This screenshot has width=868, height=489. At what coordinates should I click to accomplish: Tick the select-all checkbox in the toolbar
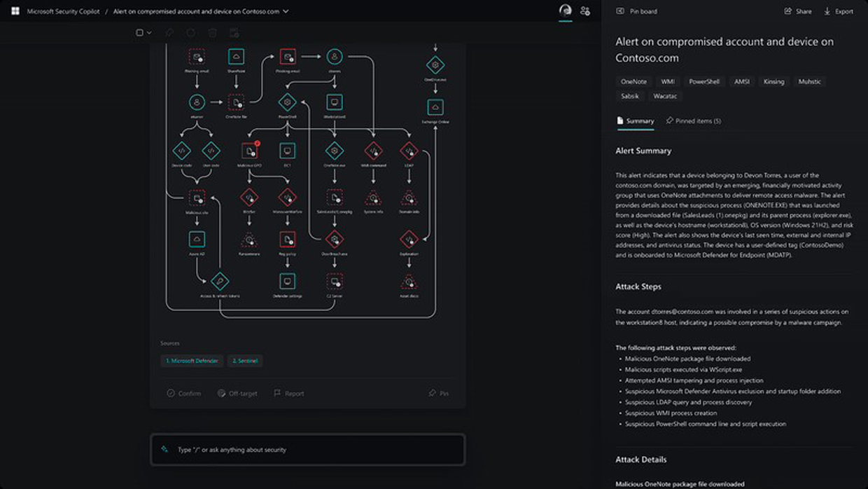[139, 33]
